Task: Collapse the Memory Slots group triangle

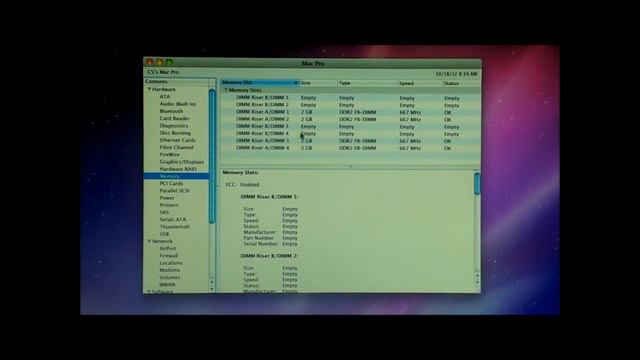Action: [x=226, y=90]
